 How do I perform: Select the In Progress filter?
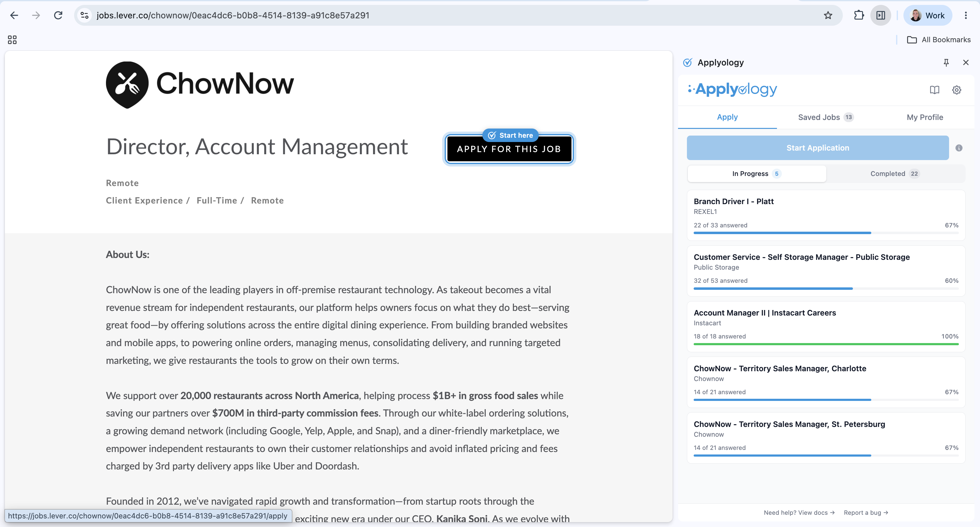[x=756, y=174]
